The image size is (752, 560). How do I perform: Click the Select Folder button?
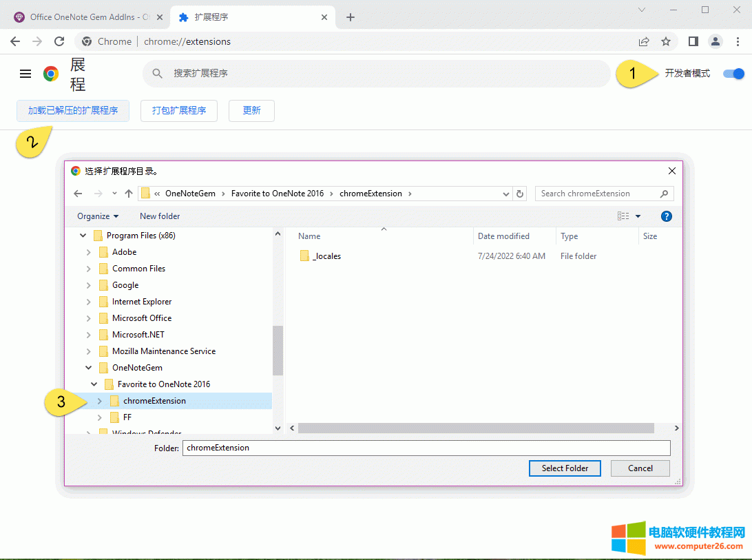(565, 468)
